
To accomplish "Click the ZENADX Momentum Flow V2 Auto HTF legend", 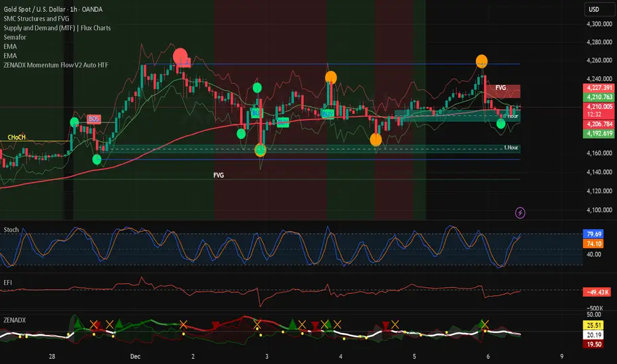I will click(56, 65).
